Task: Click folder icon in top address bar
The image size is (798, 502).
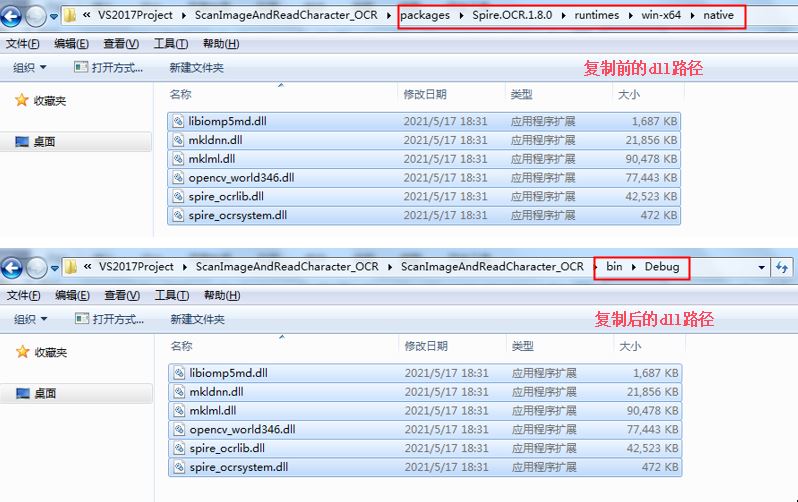Action: (70, 15)
